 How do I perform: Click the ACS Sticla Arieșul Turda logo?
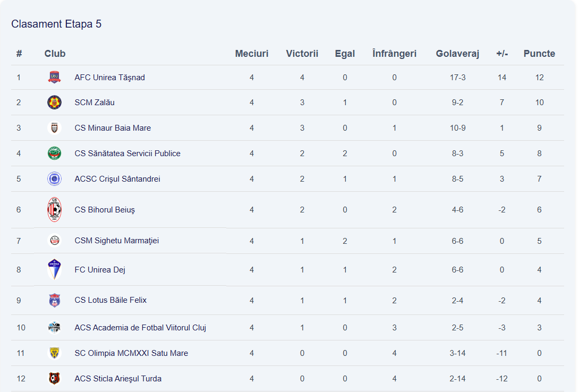tap(54, 379)
